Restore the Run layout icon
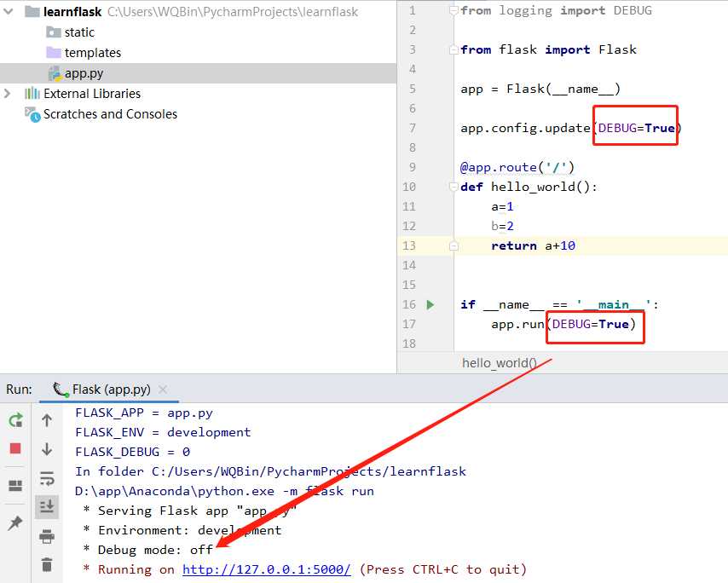 coord(15,486)
